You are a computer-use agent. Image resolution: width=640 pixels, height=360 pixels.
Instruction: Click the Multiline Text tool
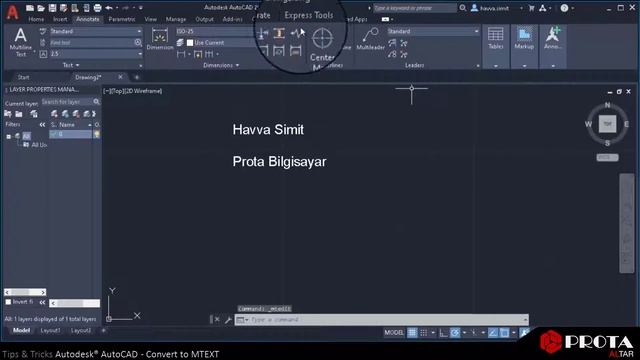tap(20, 42)
